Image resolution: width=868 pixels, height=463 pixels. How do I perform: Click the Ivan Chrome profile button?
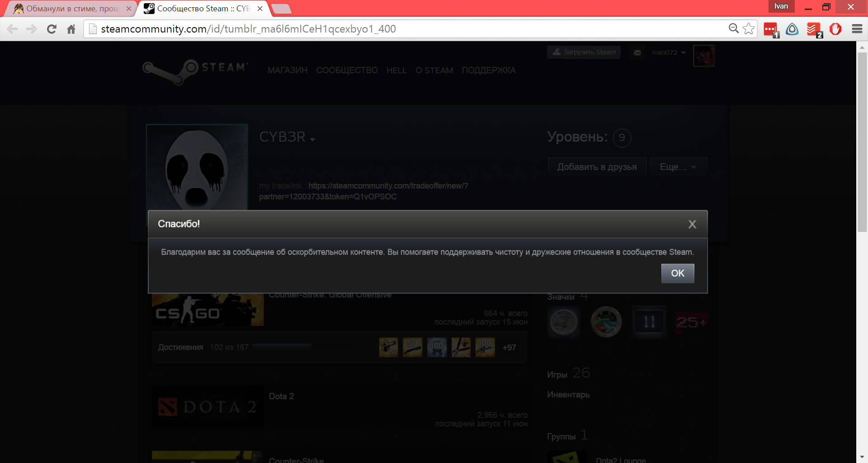coord(781,6)
